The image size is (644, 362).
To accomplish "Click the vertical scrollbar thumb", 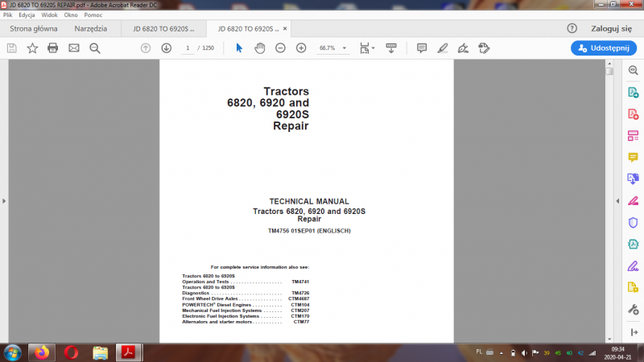I will pos(609,72).
